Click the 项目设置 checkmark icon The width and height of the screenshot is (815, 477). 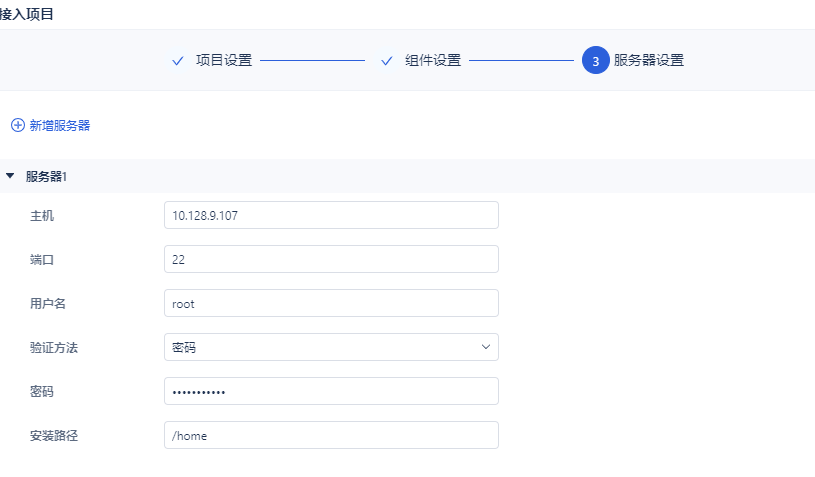[x=178, y=61]
